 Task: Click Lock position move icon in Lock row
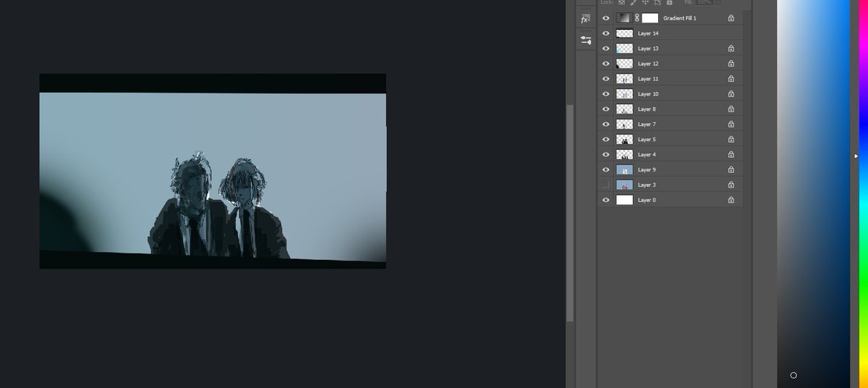pyautogui.click(x=645, y=3)
